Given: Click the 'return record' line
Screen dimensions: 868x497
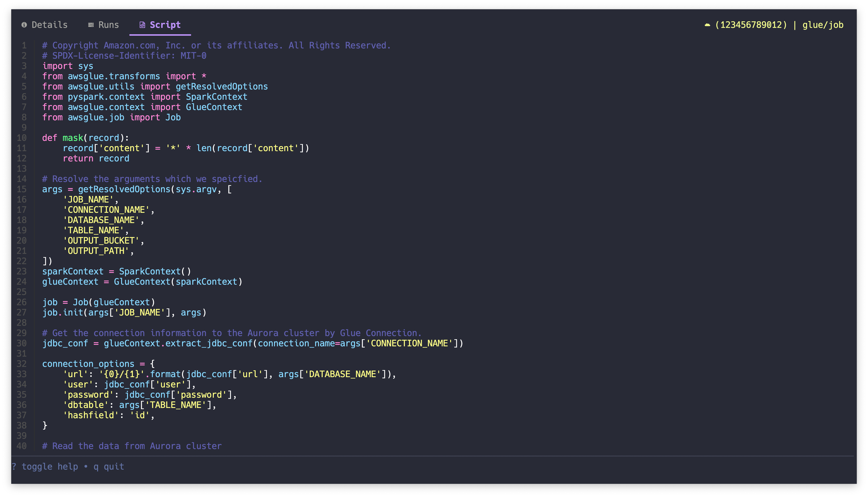Looking at the screenshot, I should point(96,158).
